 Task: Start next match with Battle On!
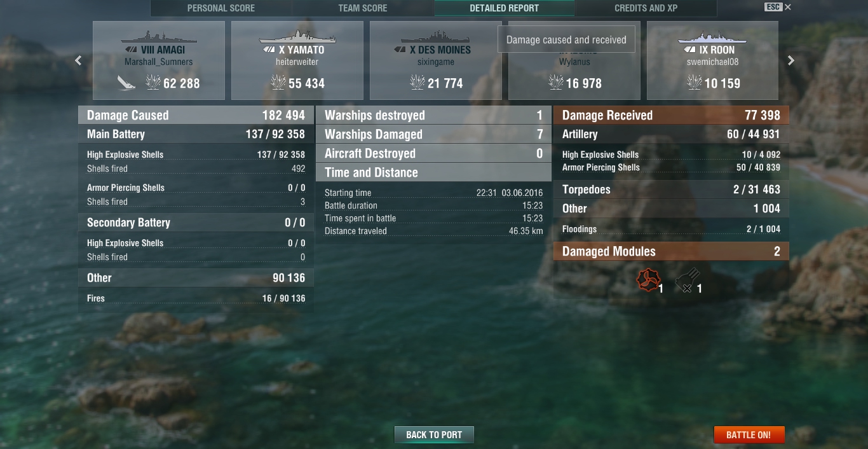(x=749, y=435)
